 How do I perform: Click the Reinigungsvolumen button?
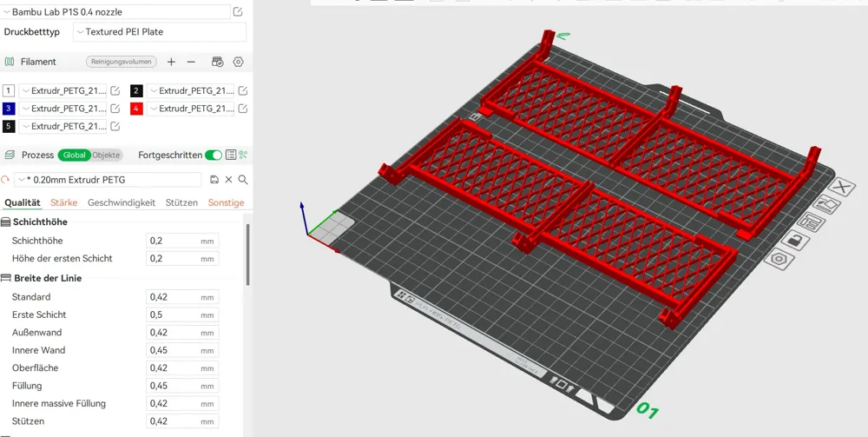coord(122,62)
